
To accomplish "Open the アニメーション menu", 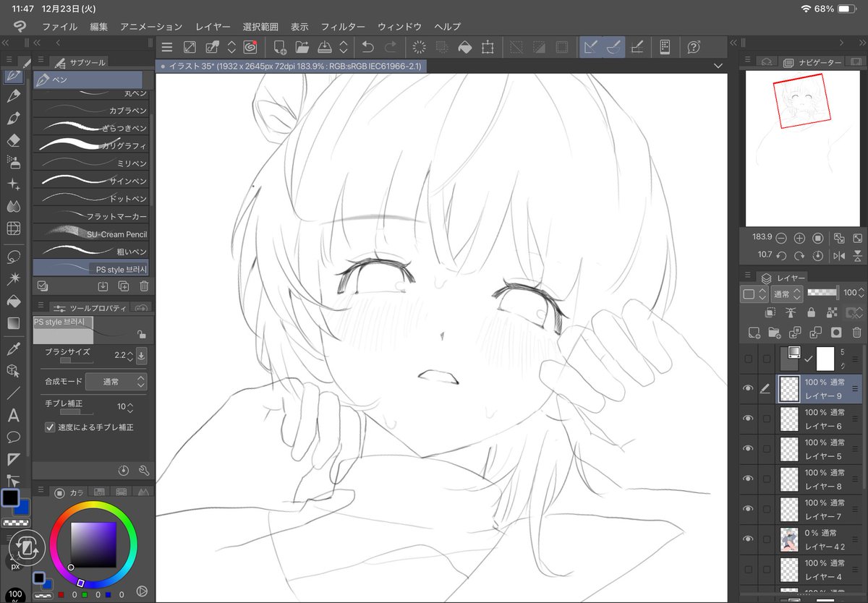I will pos(151,27).
